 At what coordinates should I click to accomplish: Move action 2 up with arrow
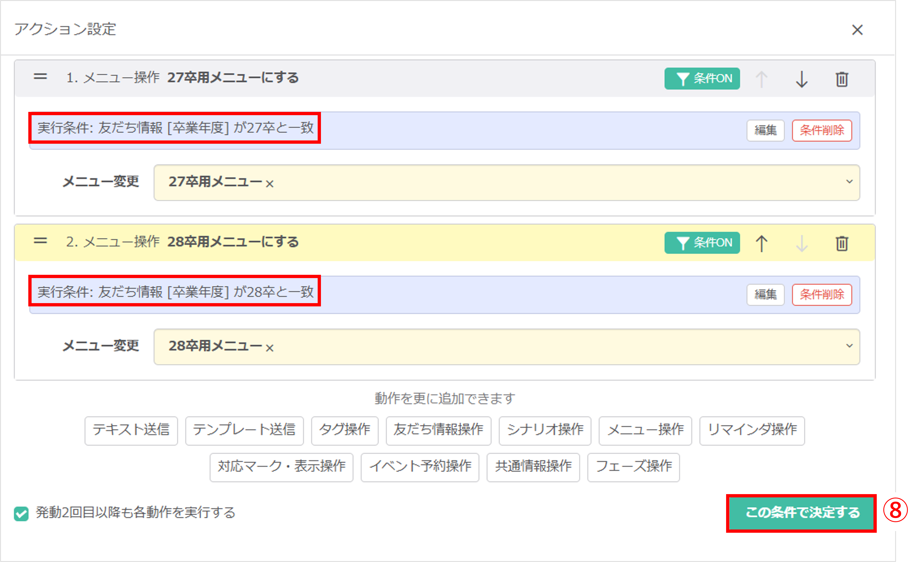coord(761,243)
